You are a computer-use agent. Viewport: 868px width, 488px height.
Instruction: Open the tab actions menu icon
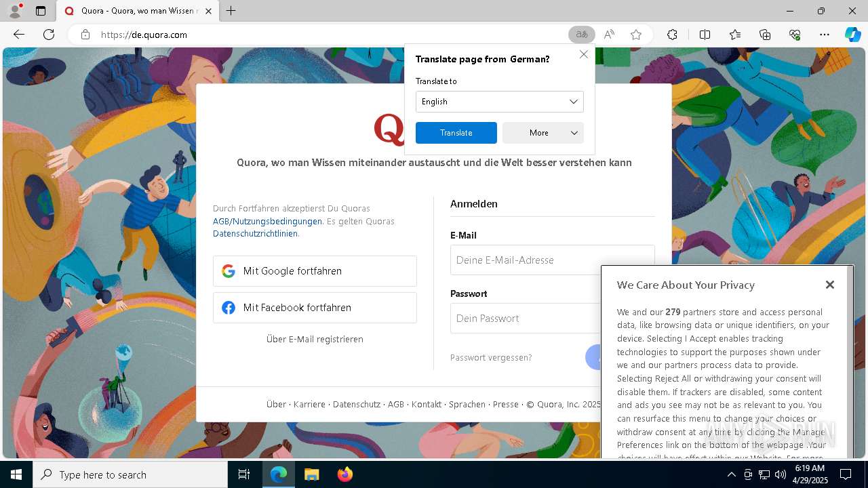(x=41, y=11)
